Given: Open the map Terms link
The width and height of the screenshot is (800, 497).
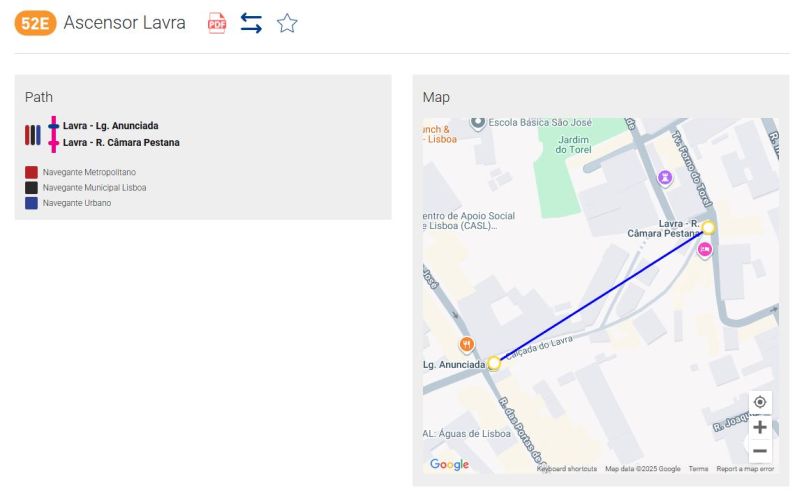Looking at the screenshot, I should tap(698, 469).
